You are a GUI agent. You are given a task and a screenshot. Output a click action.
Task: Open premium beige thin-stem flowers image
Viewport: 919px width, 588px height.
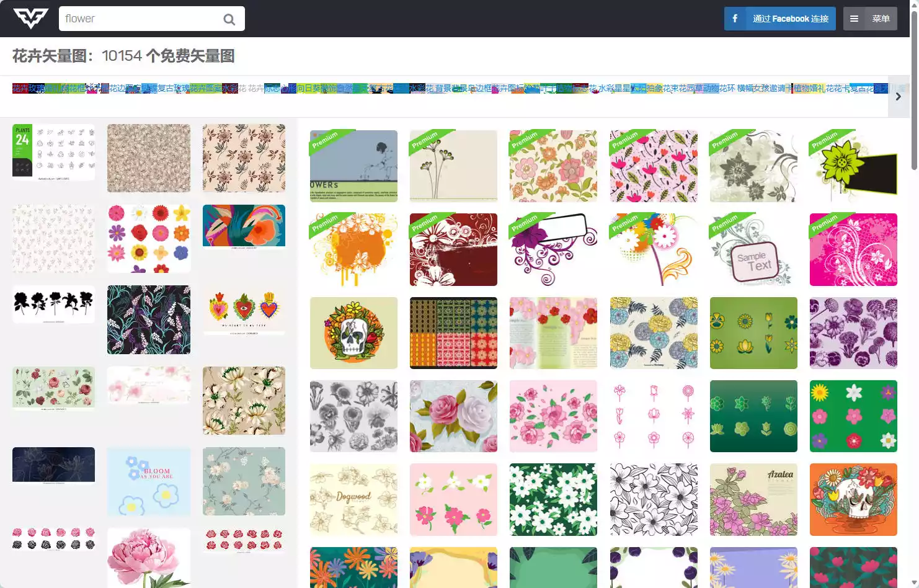[453, 166]
